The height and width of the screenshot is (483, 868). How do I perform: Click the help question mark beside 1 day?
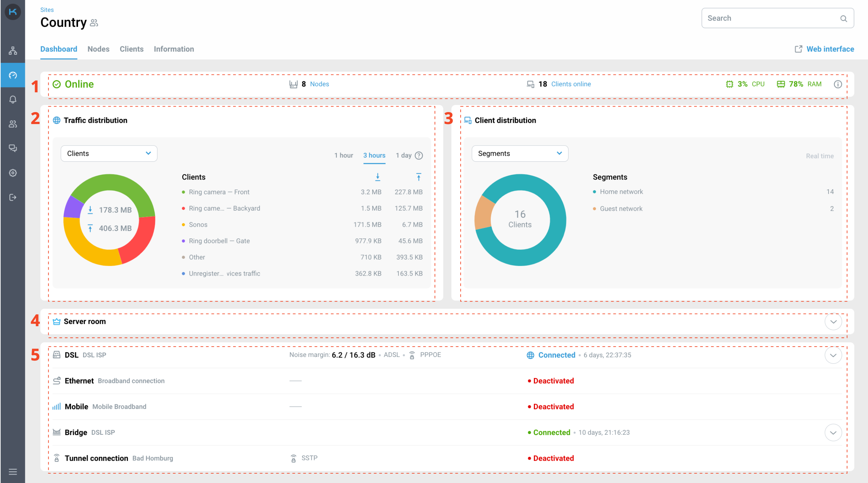(419, 155)
